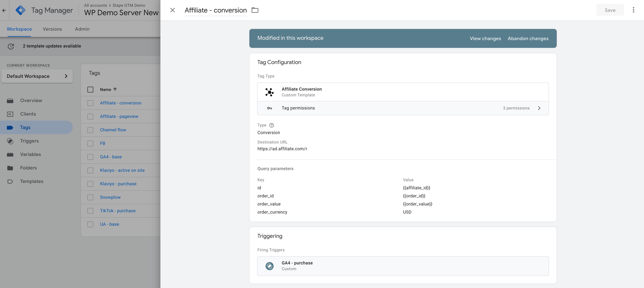Click the All accounts breadcrumb
The image size is (644, 288).
pyautogui.click(x=96, y=5)
